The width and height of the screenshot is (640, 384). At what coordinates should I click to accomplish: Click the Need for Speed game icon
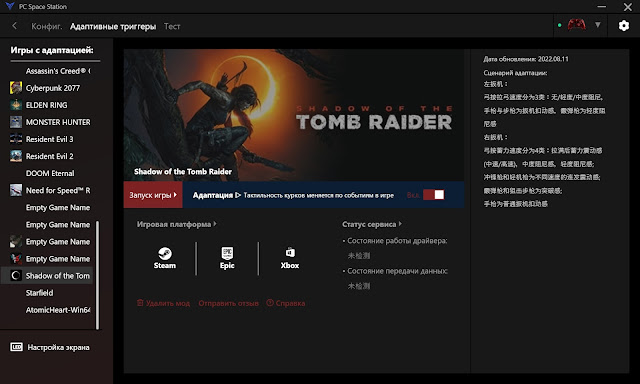pos(16,190)
